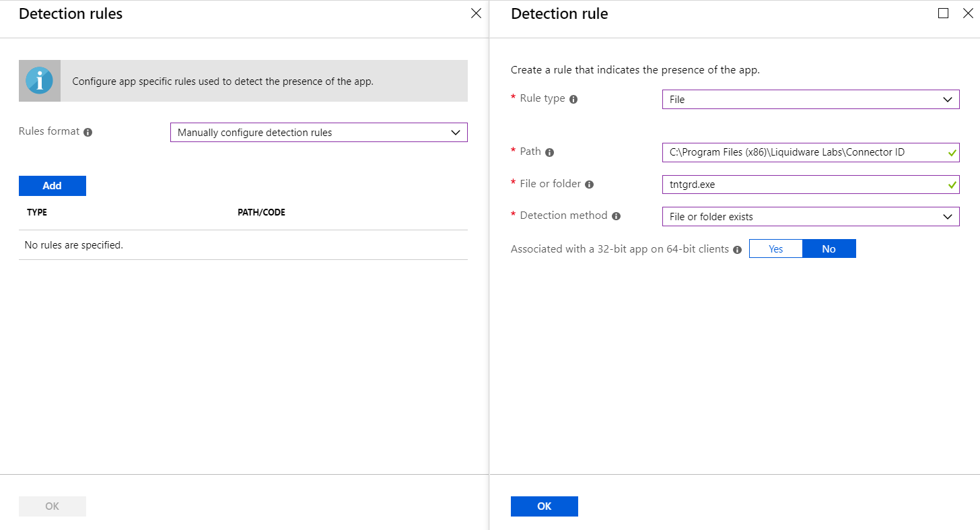This screenshot has height=530, width=980.
Task: Expand the Rule type dropdown
Action: pos(810,100)
